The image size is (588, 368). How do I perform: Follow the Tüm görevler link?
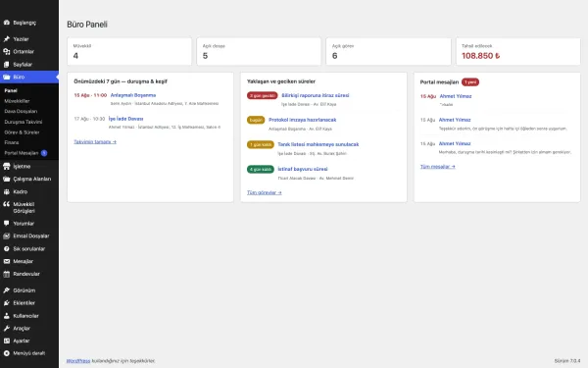264,192
